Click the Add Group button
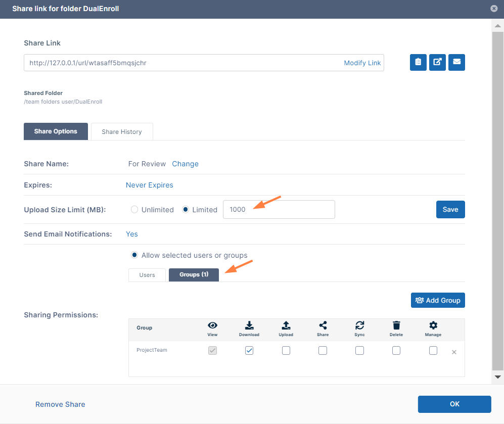Image resolution: width=504 pixels, height=424 pixels. pos(438,300)
